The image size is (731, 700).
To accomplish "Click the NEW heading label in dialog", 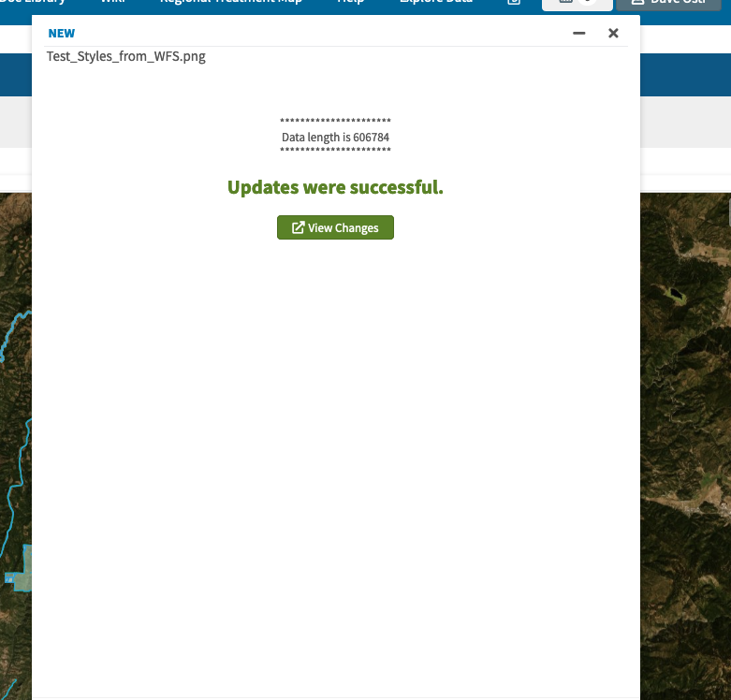I will click(62, 34).
